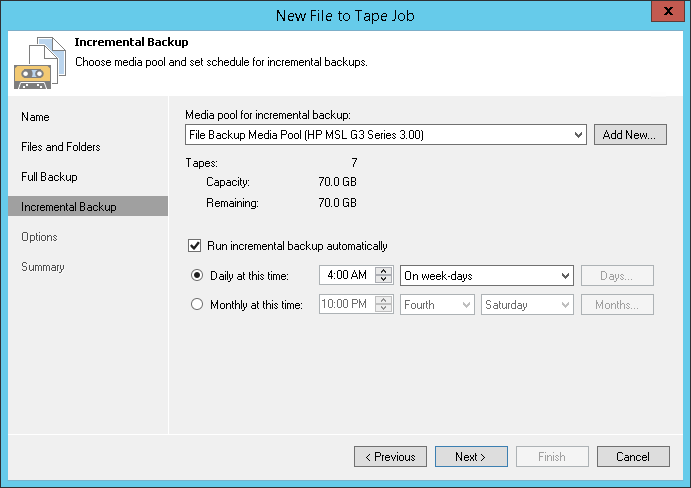This screenshot has height=488, width=691.
Task: Click the Cancel button
Action: tap(633, 456)
